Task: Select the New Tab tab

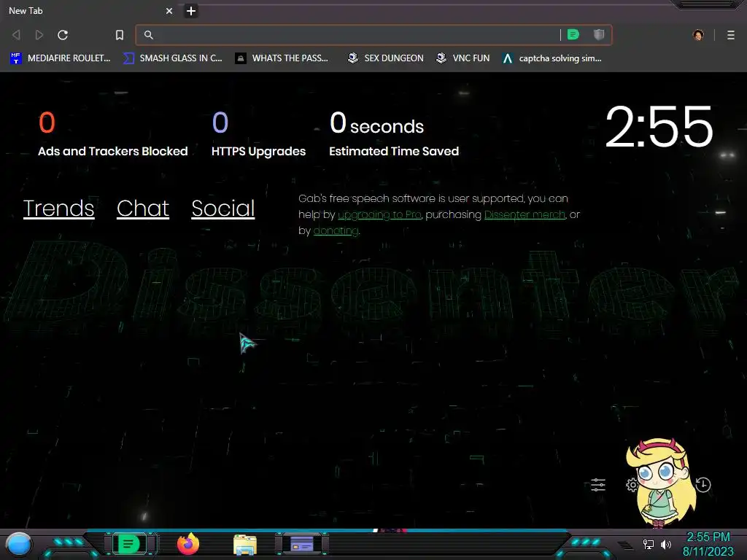Action: coord(90,11)
